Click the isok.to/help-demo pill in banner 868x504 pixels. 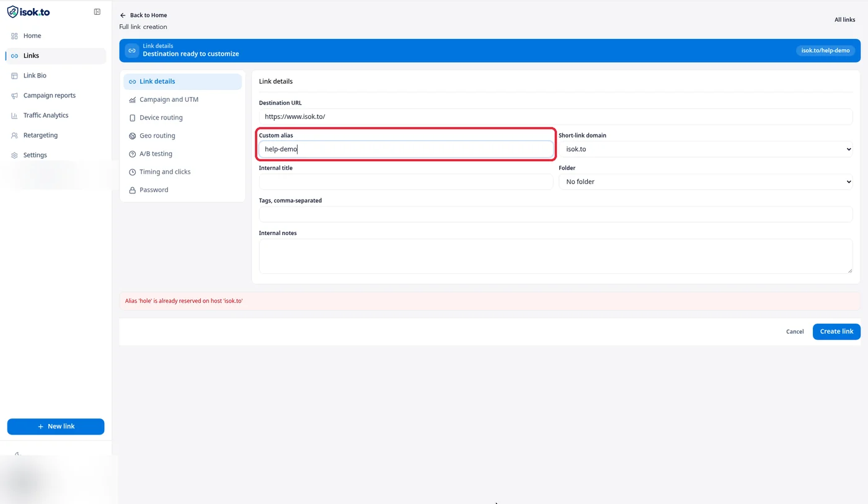(825, 51)
